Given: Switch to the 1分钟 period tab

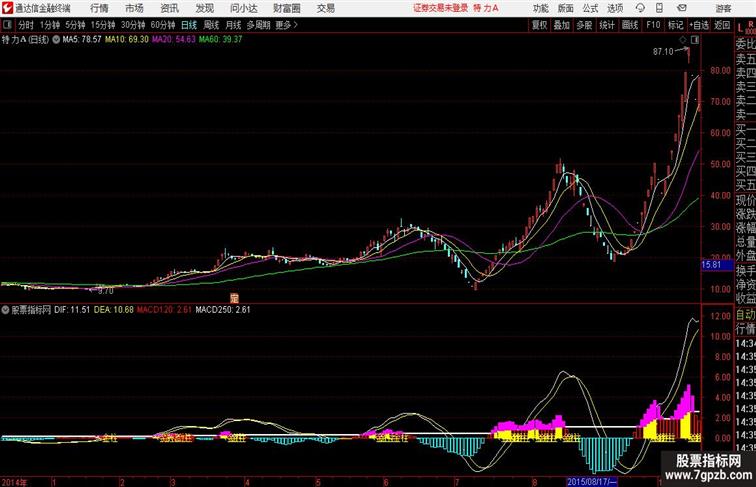Looking at the screenshot, I should [x=50, y=25].
